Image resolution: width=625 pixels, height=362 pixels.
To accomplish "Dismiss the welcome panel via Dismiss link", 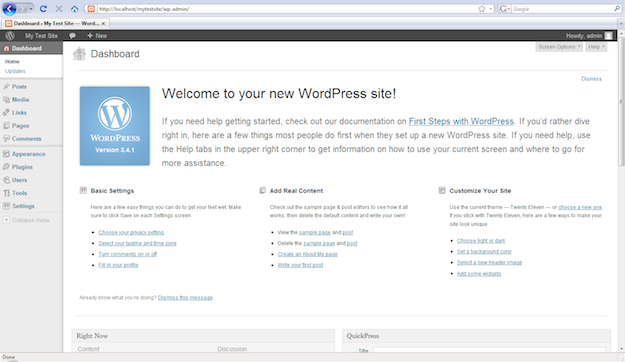I will 592,79.
